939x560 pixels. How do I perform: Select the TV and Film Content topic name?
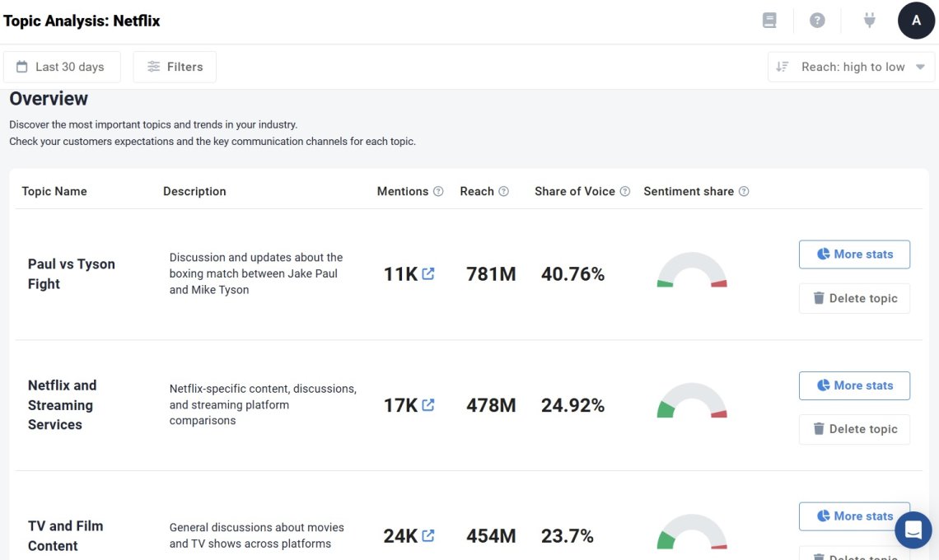point(65,535)
